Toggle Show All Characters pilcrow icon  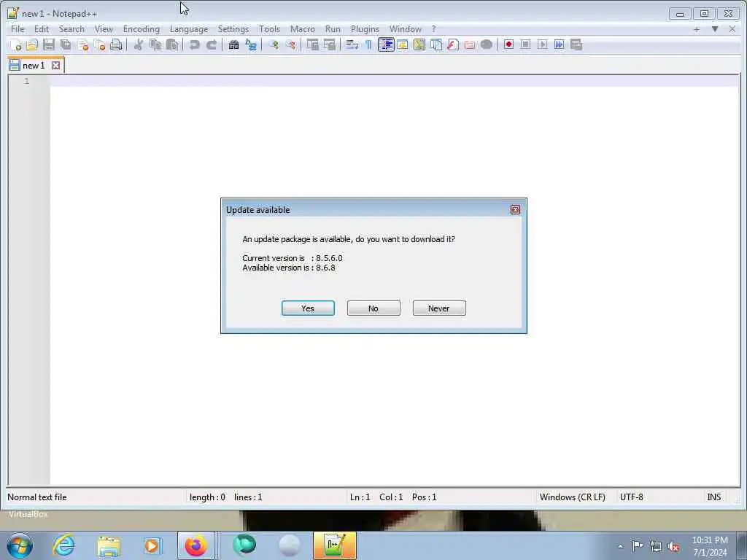point(368,44)
